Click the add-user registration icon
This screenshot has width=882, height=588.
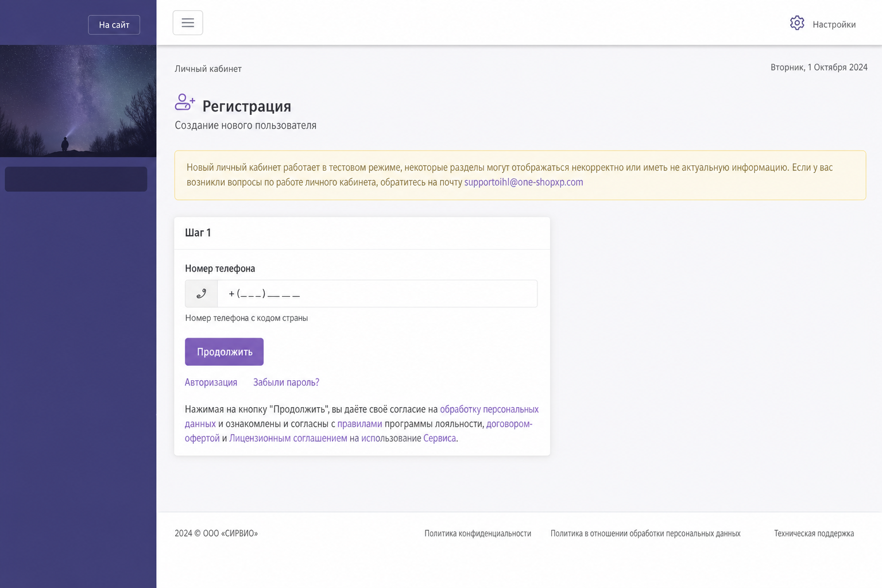pos(185,102)
